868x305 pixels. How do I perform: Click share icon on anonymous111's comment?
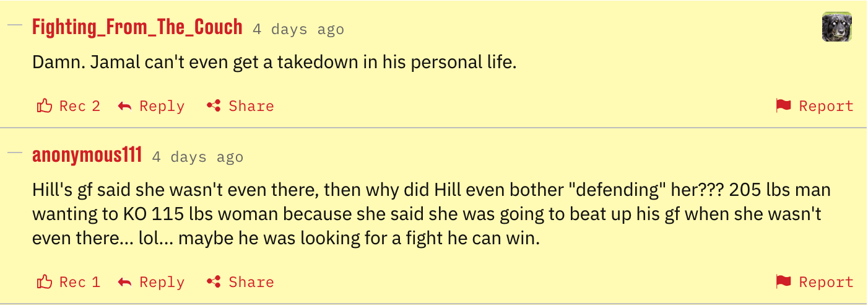(x=214, y=282)
